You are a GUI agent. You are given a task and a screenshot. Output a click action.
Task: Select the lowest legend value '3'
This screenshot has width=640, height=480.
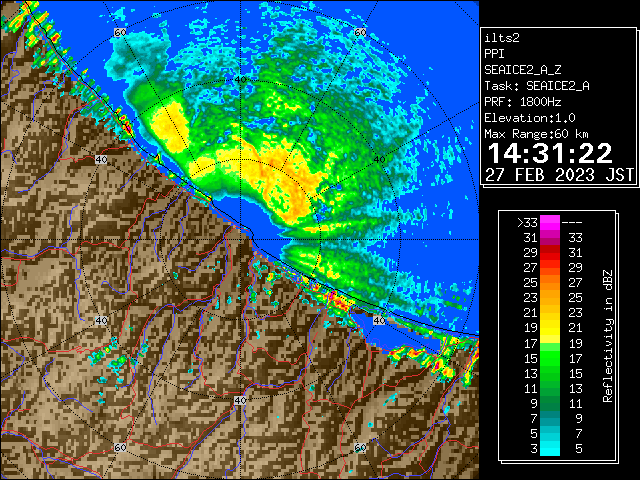534,449
